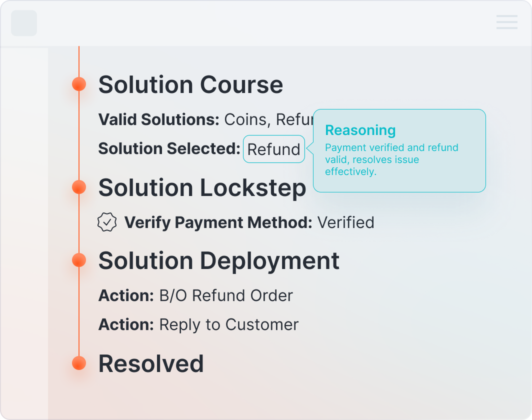Screen dimensions: 532x420
Task: Click the Reasoning tooltip panel
Action: point(399,151)
